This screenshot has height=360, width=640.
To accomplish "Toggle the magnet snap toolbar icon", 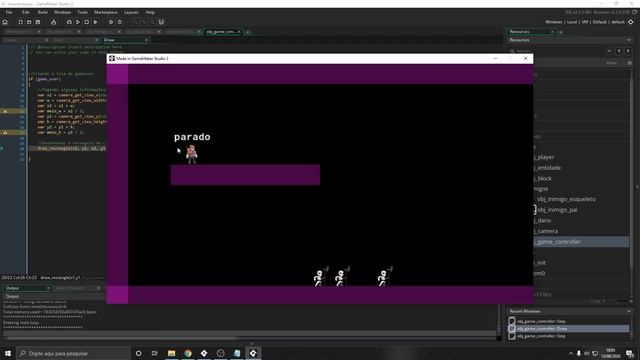I will (161, 22).
